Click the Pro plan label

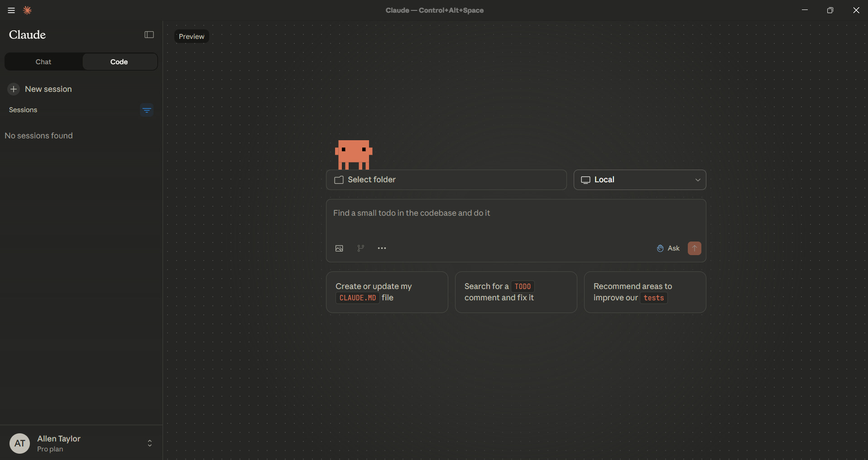(50, 449)
